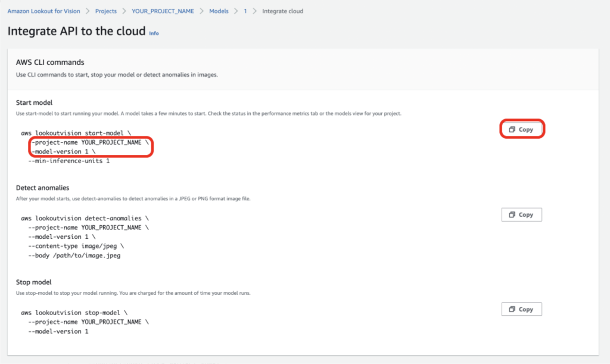Click '--model-version 1' in detect-anomalies command
This screenshot has height=364, width=610.
pos(62,237)
